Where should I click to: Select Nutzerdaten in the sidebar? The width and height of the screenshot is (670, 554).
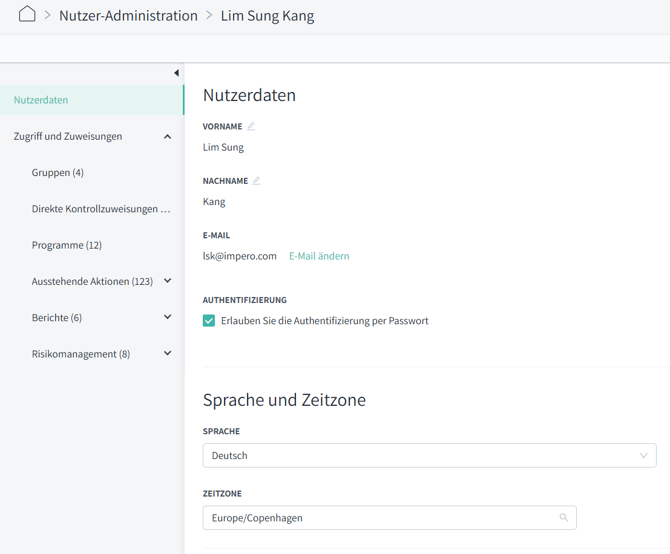[x=41, y=100]
